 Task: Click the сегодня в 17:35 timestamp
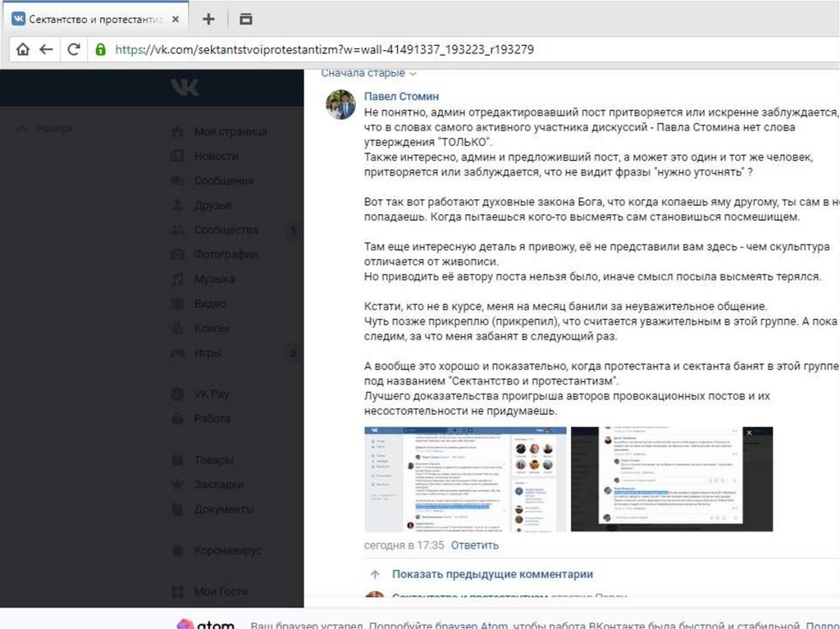coord(404,545)
